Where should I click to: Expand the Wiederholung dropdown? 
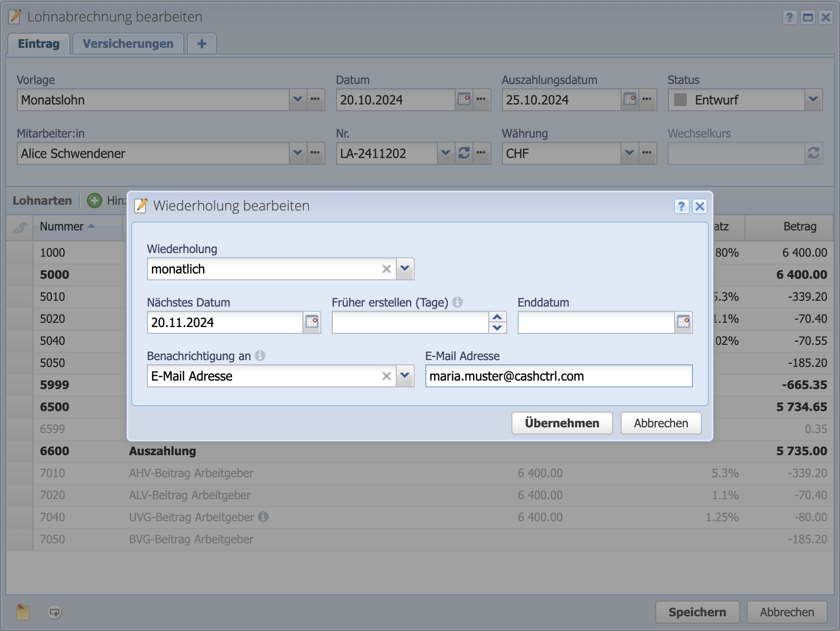[405, 269]
